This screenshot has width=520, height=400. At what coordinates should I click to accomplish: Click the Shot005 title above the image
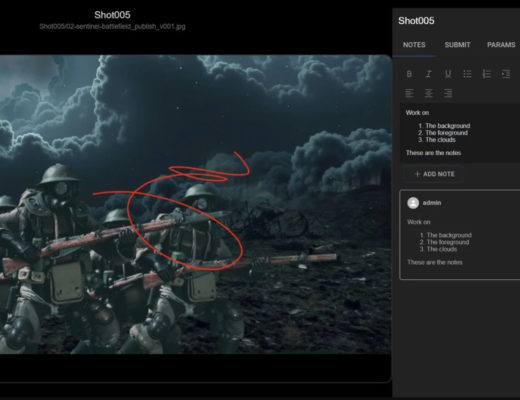[112, 15]
